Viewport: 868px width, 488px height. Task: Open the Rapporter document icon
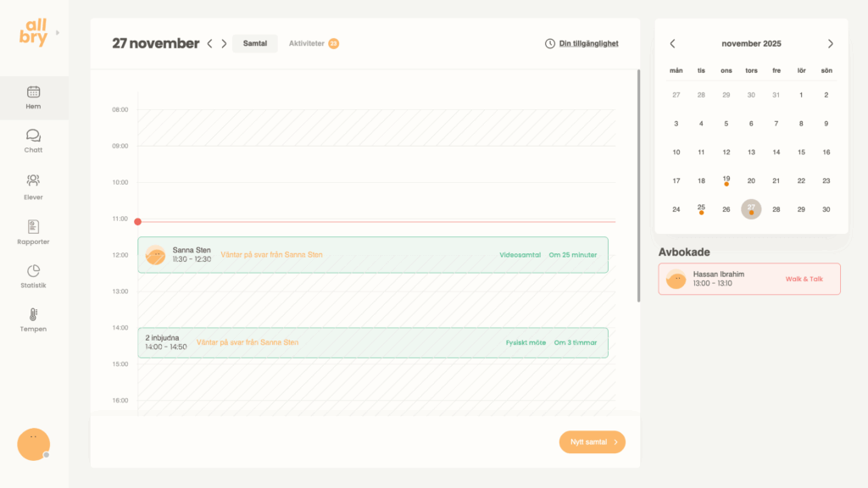pyautogui.click(x=33, y=226)
